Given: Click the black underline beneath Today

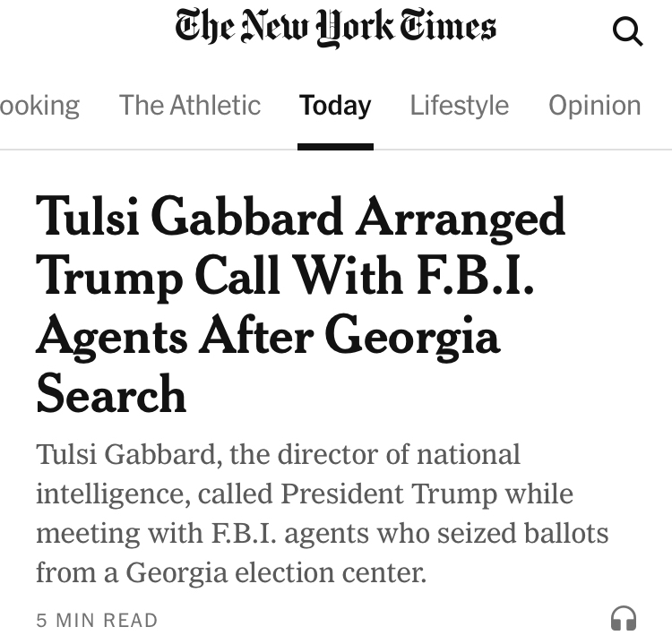Looking at the screenshot, I should (335, 147).
